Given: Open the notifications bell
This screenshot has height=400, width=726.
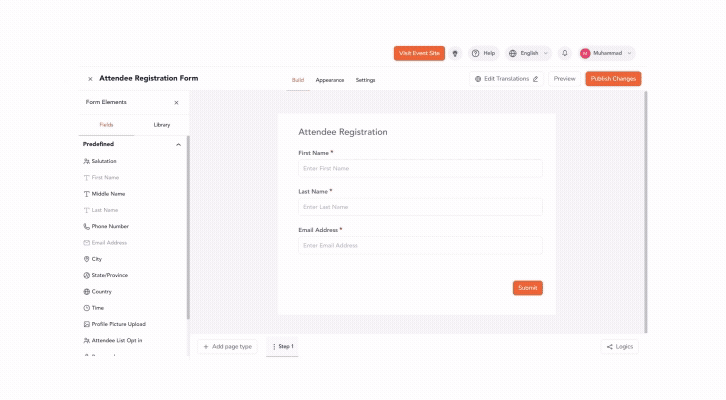Looking at the screenshot, I should pyautogui.click(x=565, y=53).
